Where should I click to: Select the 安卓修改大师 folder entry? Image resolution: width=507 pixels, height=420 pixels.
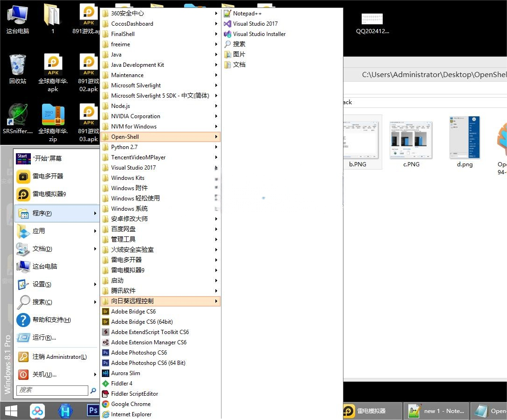(161, 219)
